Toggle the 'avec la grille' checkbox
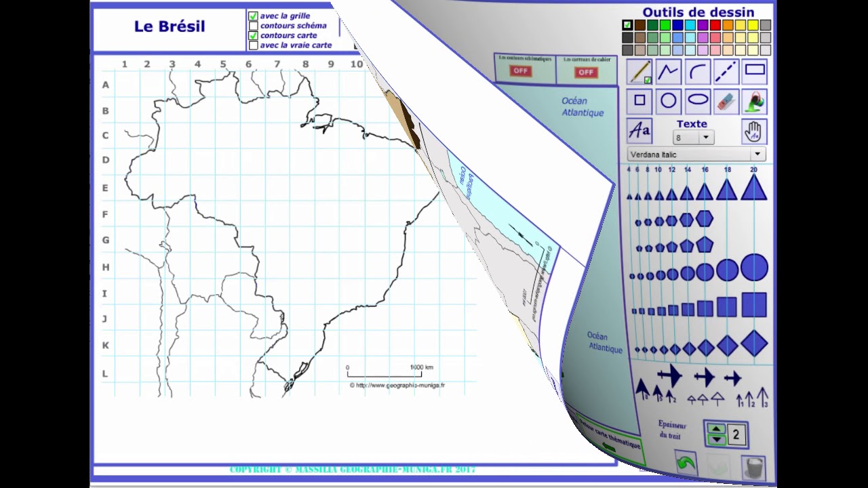The width and height of the screenshot is (868, 488). tap(254, 16)
